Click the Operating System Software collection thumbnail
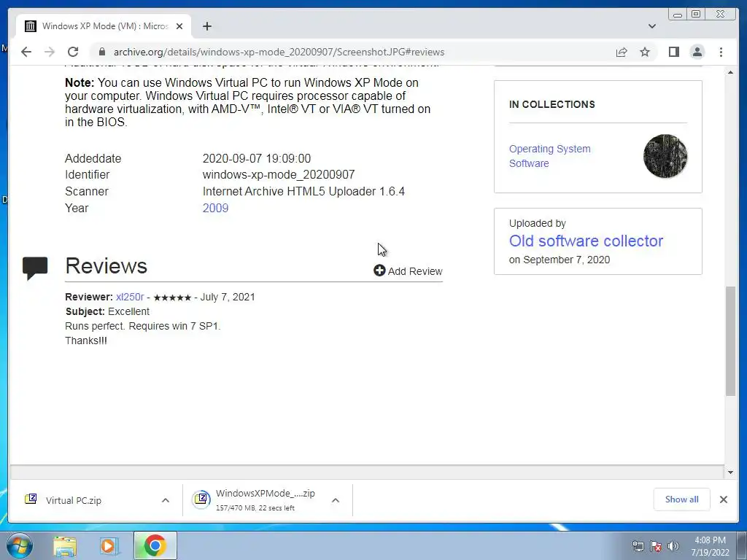This screenshot has height=560, width=747. 665,156
